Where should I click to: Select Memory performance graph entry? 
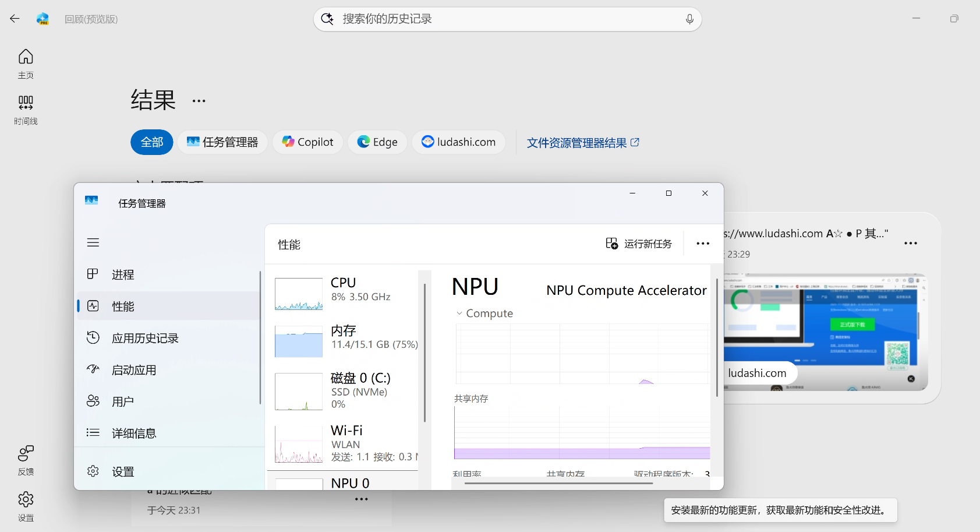pyautogui.click(x=344, y=341)
